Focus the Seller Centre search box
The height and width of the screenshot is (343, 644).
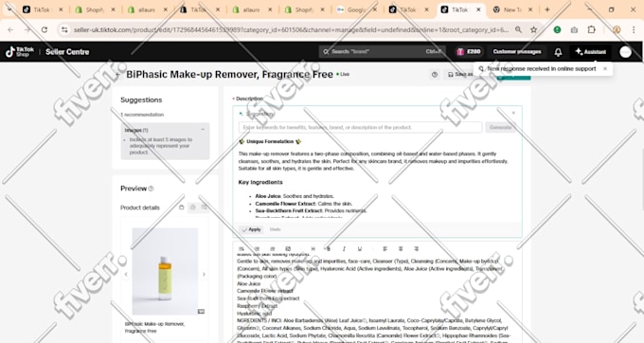[x=382, y=52]
